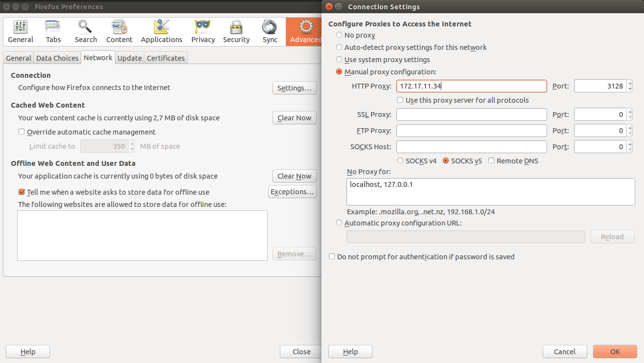Click the SOCKS Host port number field
Image resolution: width=644 pixels, height=363 pixels.
tap(600, 147)
